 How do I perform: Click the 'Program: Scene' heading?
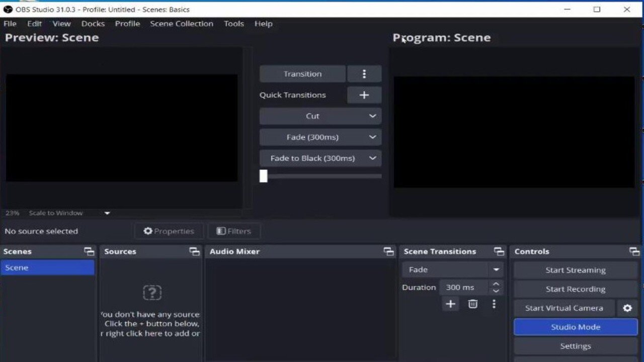(x=442, y=38)
